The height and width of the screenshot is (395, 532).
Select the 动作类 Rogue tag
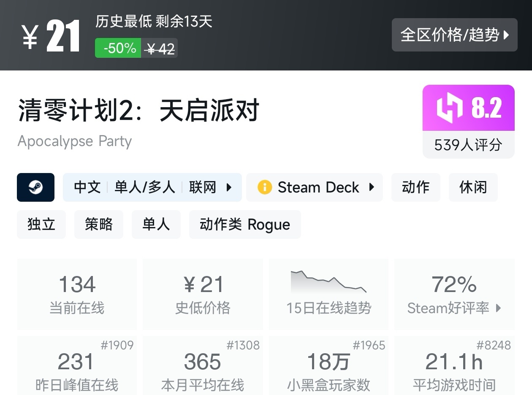click(245, 224)
